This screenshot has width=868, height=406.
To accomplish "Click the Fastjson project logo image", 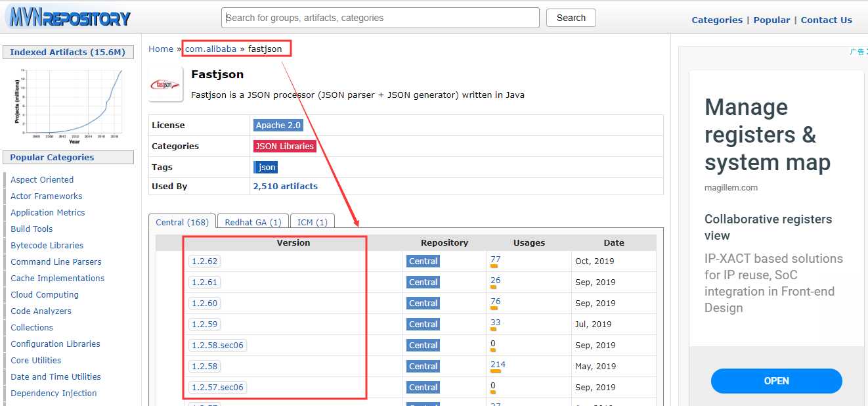I will (165, 85).
